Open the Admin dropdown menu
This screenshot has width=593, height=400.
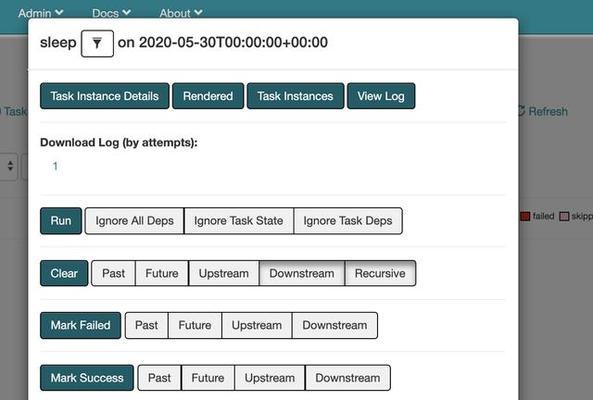point(40,13)
